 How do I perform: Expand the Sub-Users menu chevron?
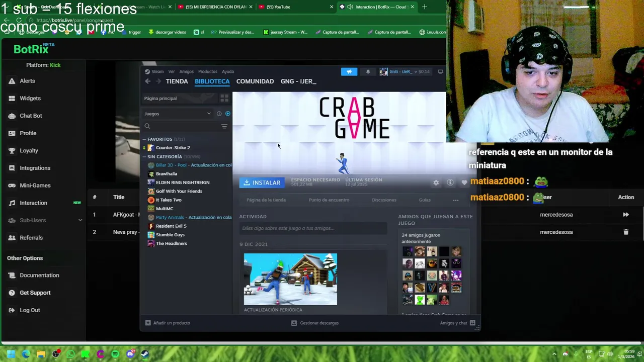(80, 220)
